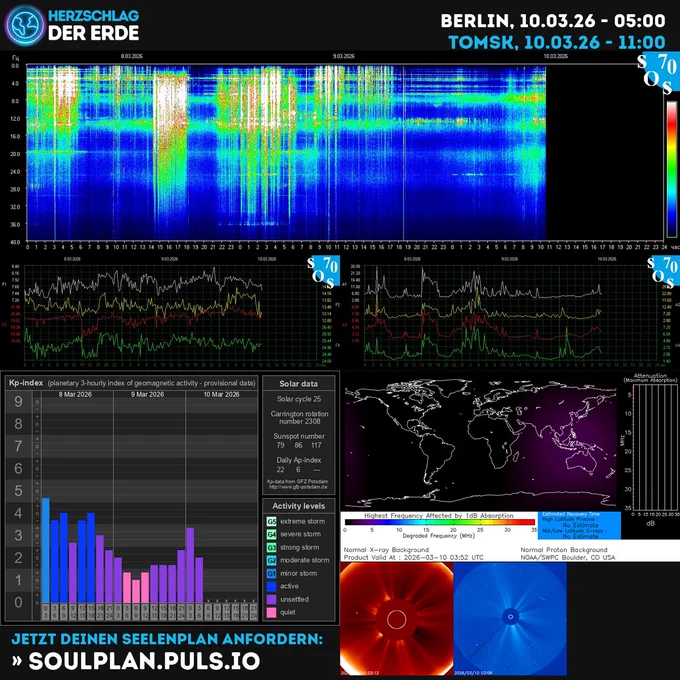Click the '9 Mar 2026' Kp column header
The height and width of the screenshot is (680, 680).
(x=147, y=394)
